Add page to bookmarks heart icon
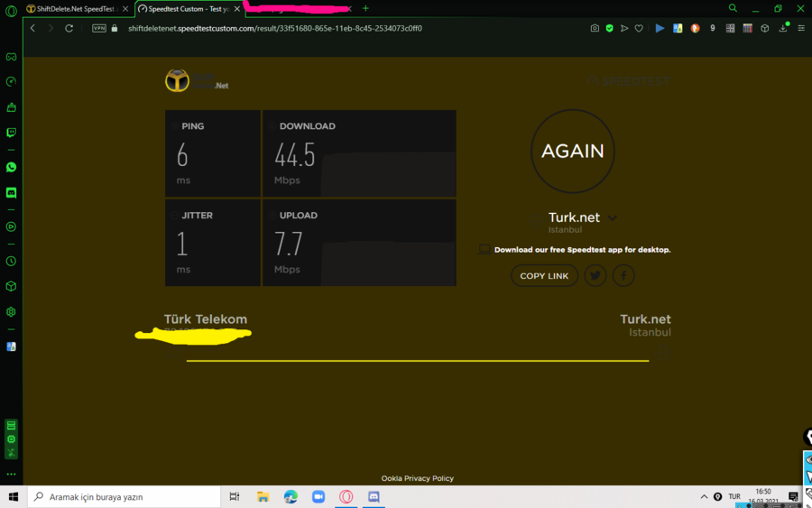 point(639,29)
